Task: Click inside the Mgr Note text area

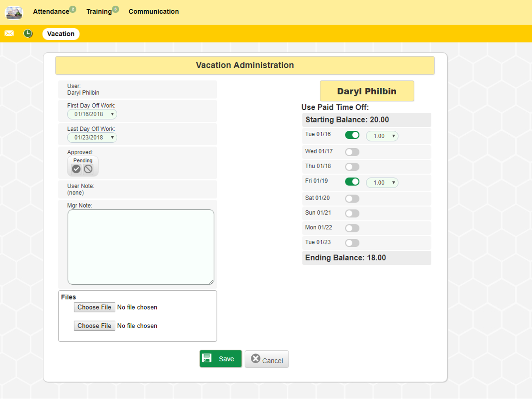Action: click(x=141, y=247)
